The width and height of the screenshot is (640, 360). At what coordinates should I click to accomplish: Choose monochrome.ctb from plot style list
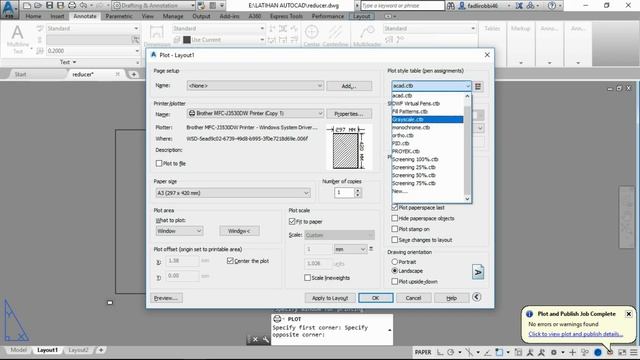point(427,127)
